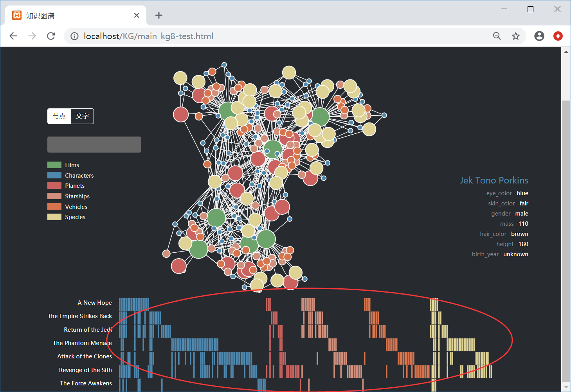Image resolution: width=571 pixels, height=392 pixels.
Task: Click the Starships legend swatch
Action: (x=54, y=196)
